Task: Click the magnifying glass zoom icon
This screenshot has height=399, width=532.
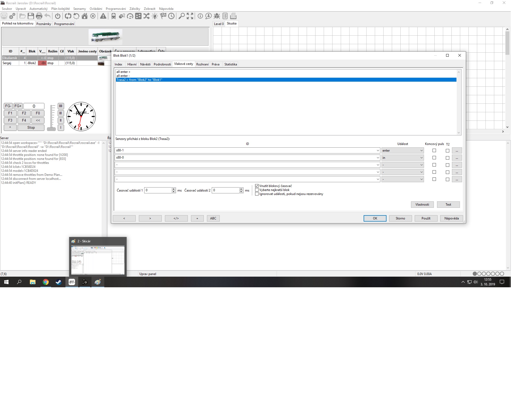Action: (x=181, y=16)
